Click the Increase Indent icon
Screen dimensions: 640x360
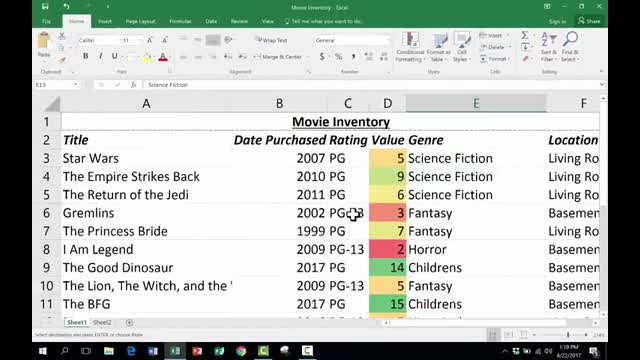coord(243,57)
